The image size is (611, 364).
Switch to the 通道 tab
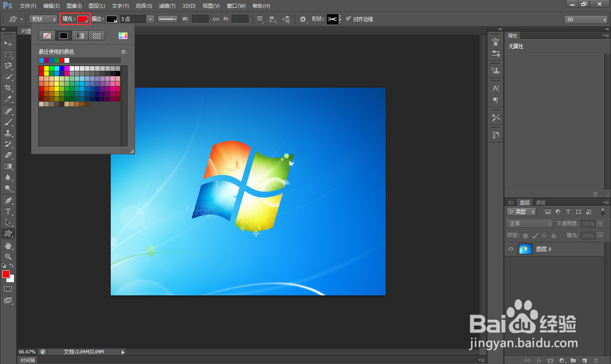[541, 203]
